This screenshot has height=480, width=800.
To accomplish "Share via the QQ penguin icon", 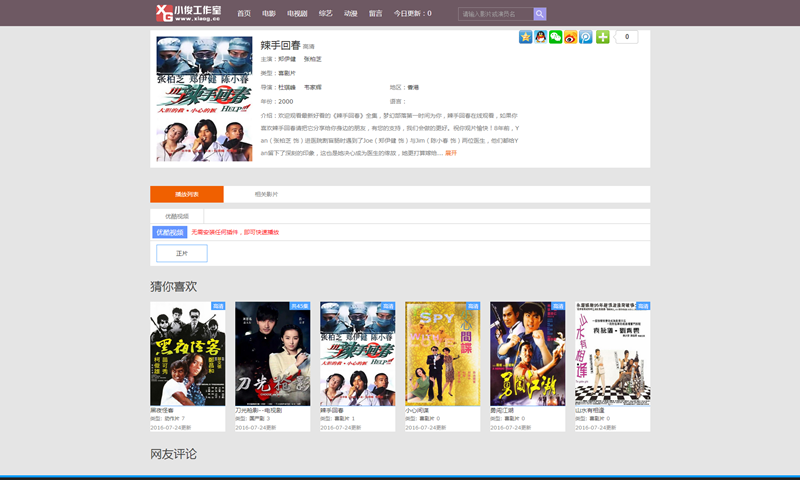I will tap(540, 37).
